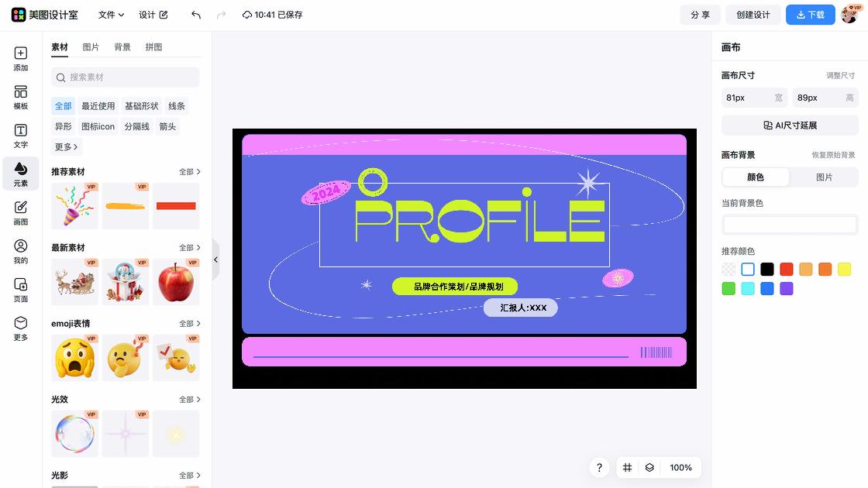Open the 我的 profile sidebar icon
The height and width of the screenshot is (488, 868).
pyautogui.click(x=20, y=251)
